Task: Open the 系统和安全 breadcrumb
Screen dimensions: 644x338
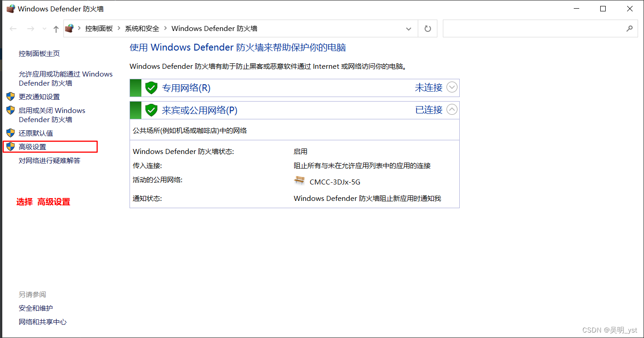Action: click(142, 29)
